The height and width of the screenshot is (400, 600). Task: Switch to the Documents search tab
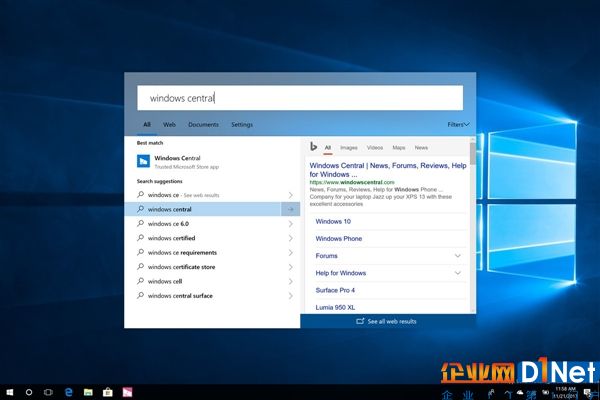click(204, 124)
